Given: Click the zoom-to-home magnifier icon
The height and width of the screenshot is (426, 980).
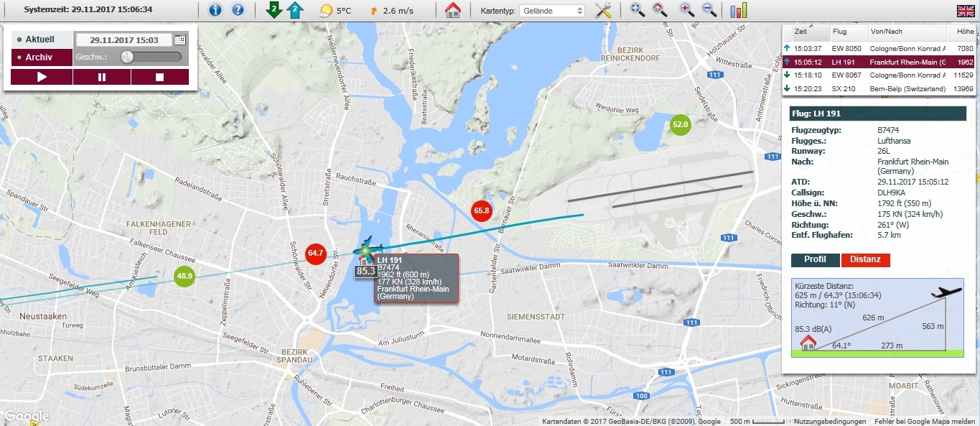Looking at the screenshot, I should 660,10.
